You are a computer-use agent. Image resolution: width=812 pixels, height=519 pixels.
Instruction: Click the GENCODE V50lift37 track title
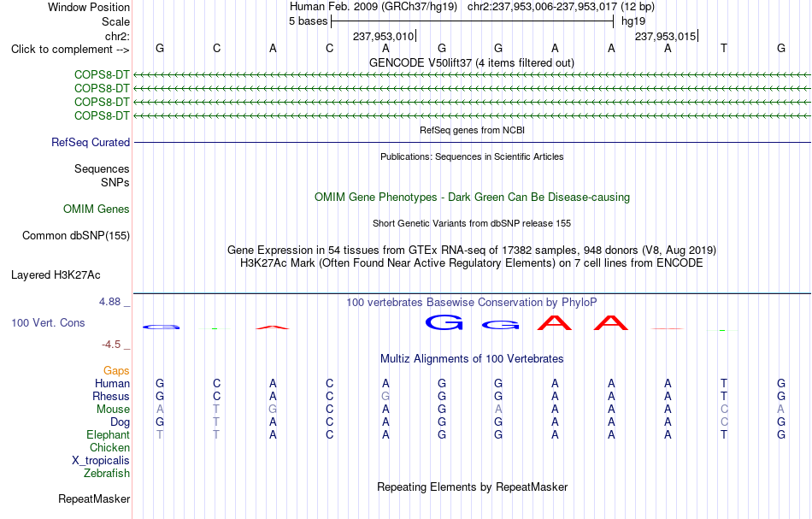472,63
